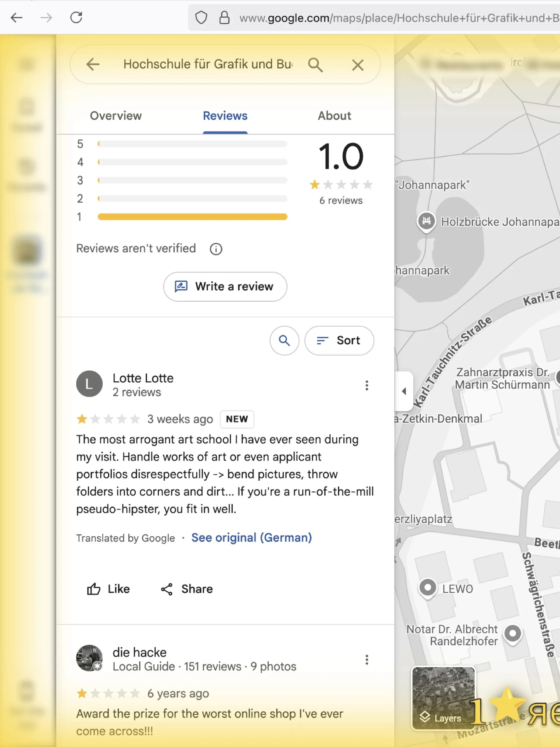Clear search with the X icon
560x747 pixels.
(x=358, y=65)
